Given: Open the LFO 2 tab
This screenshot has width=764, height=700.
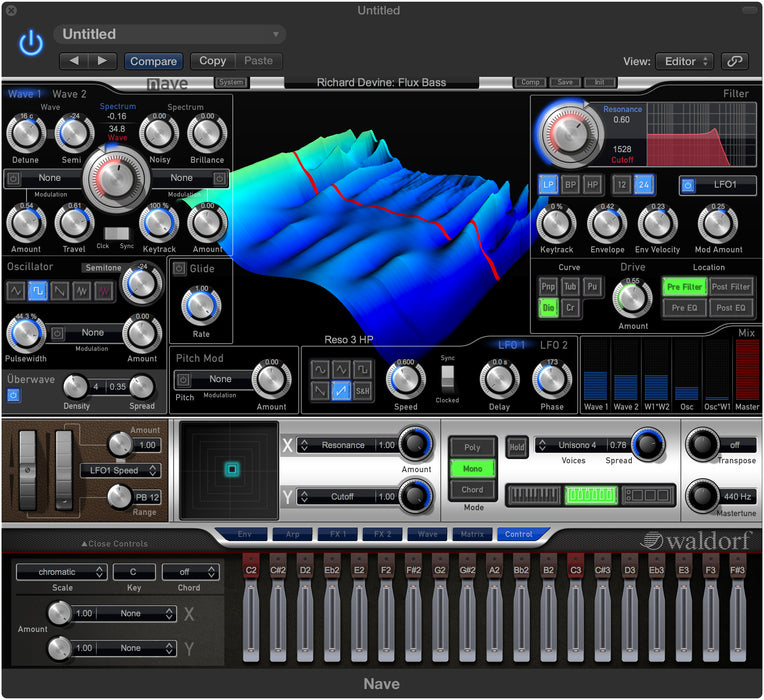Looking at the screenshot, I should [x=554, y=345].
